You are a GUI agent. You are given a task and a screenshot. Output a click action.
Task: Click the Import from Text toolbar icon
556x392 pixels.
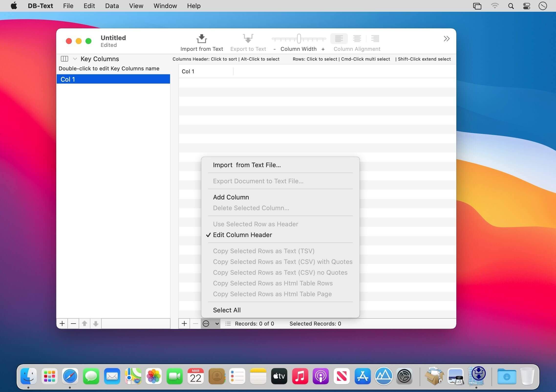click(202, 39)
